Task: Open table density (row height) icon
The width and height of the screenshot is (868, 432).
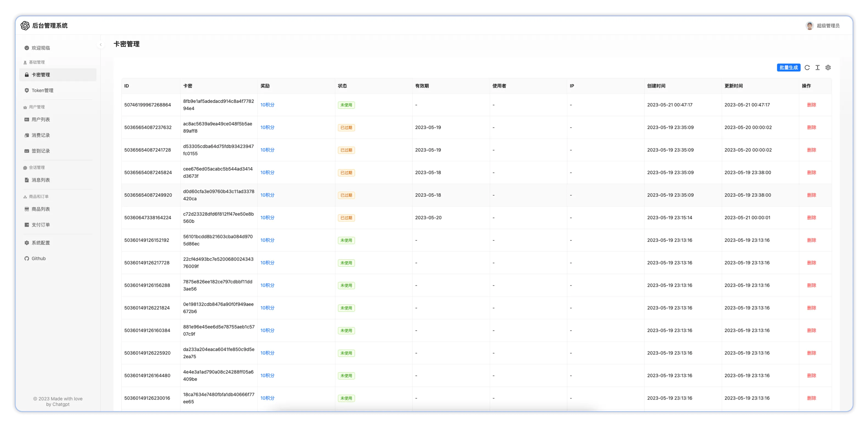Action: point(817,68)
